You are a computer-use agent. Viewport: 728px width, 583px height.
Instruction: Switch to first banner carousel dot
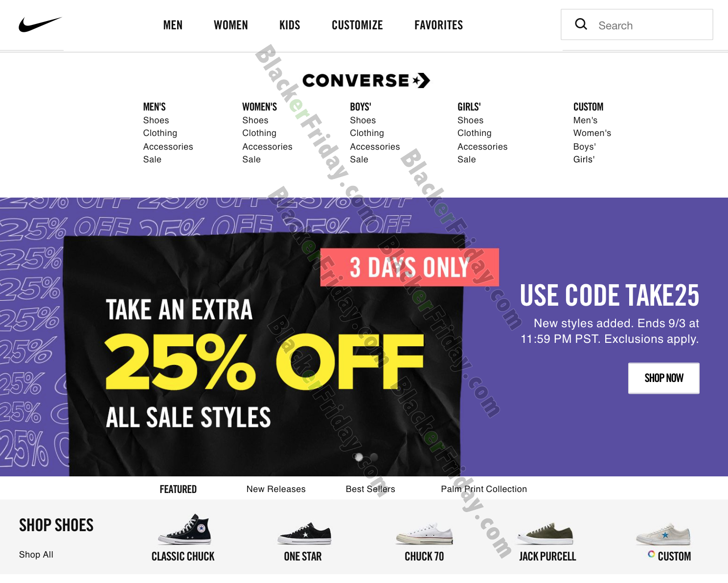359,457
